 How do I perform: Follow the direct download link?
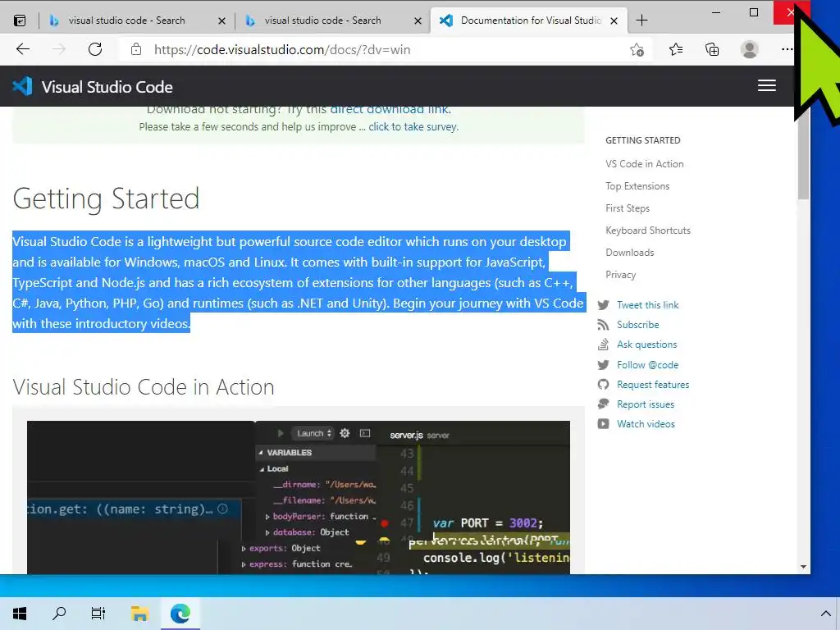pos(390,109)
